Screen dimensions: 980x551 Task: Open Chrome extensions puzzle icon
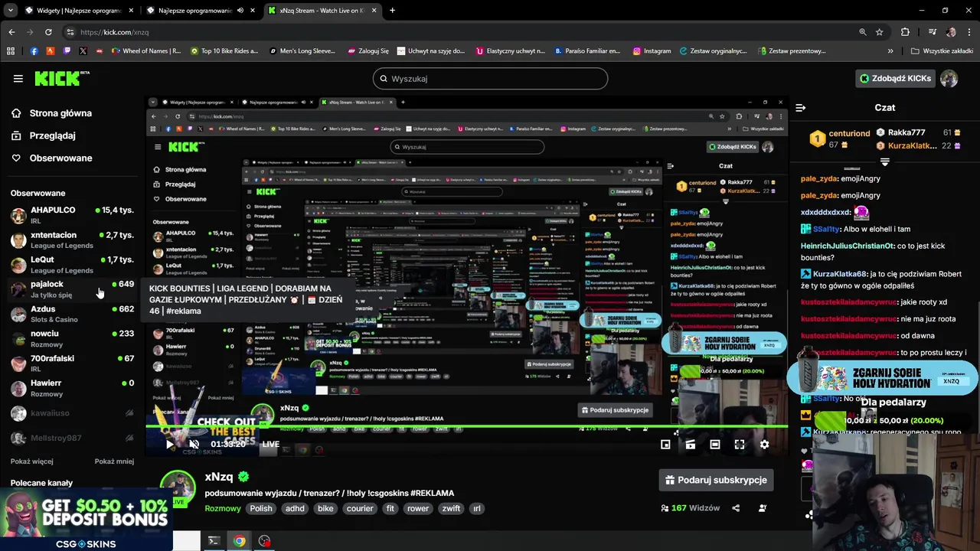click(x=905, y=32)
